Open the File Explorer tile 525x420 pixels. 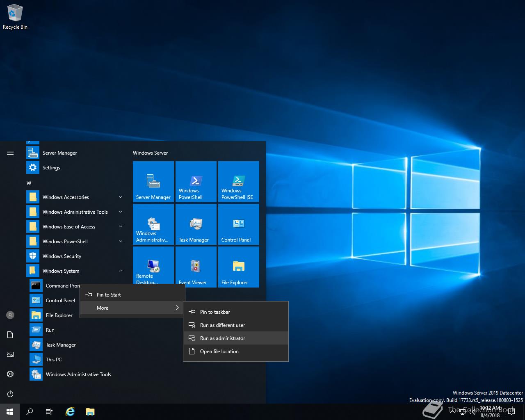(x=239, y=267)
